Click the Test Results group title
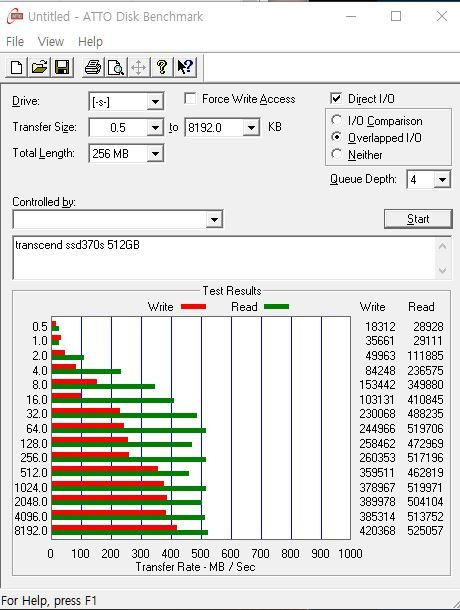The image size is (460, 610). coord(232,291)
